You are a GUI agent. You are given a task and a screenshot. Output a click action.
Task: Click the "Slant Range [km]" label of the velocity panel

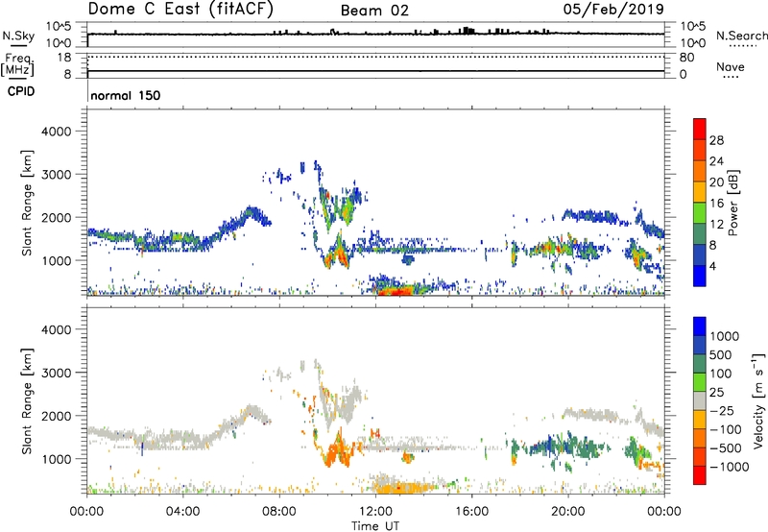click(x=27, y=401)
